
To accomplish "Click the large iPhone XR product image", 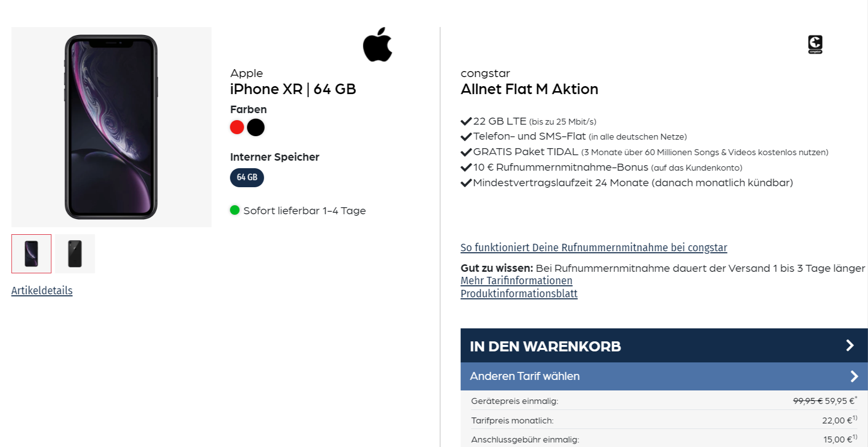I will click(x=111, y=127).
